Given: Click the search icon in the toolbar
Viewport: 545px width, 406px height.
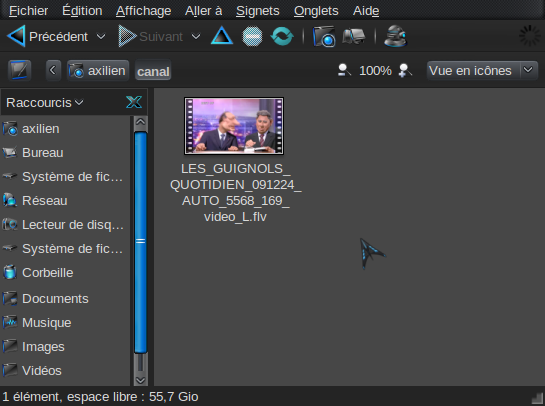Looking at the screenshot, I should pyautogui.click(x=395, y=36).
